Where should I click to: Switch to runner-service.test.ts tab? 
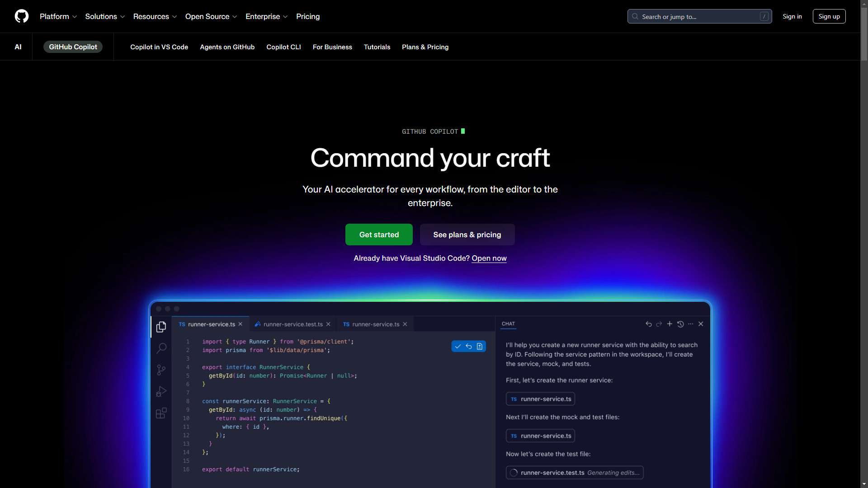pos(292,324)
